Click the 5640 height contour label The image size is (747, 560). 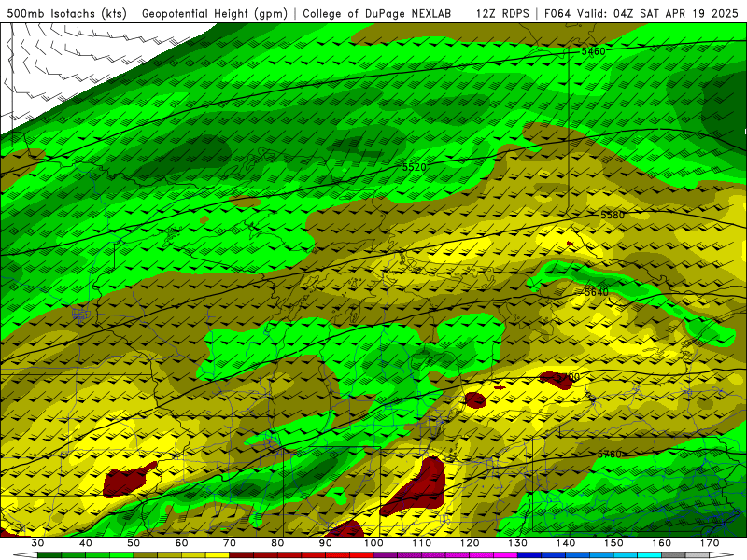coord(597,292)
